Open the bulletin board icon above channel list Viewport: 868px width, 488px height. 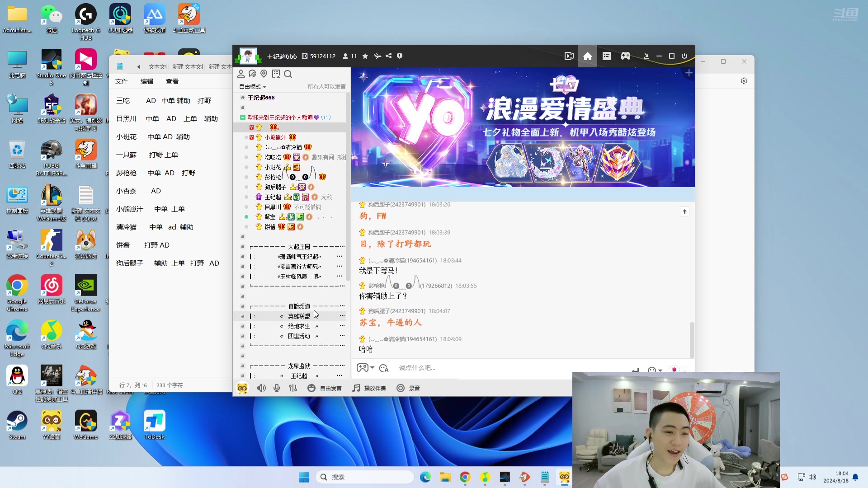276,74
